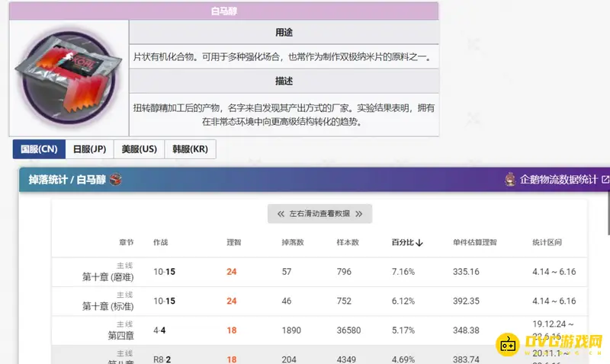Click the 4.69% percentage value
The height and width of the screenshot is (364, 610).
point(403,359)
